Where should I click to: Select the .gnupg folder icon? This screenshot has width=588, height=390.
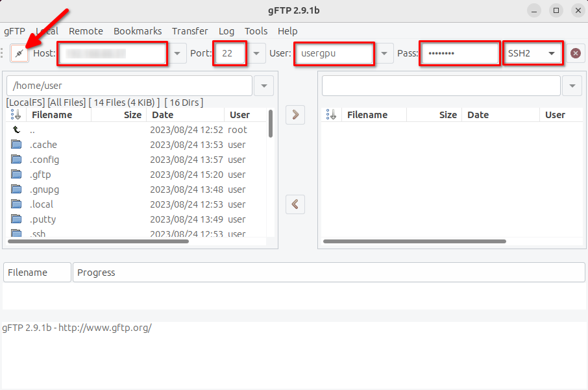click(x=16, y=189)
